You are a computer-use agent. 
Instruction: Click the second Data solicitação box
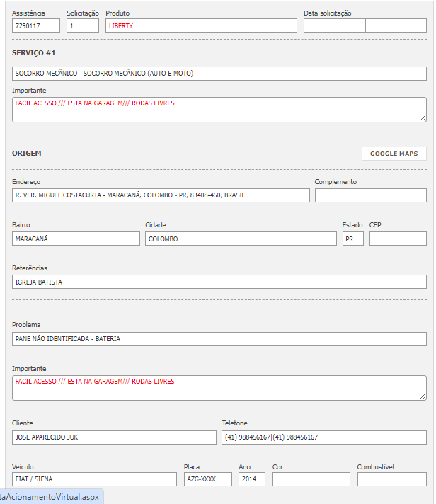point(396,25)
